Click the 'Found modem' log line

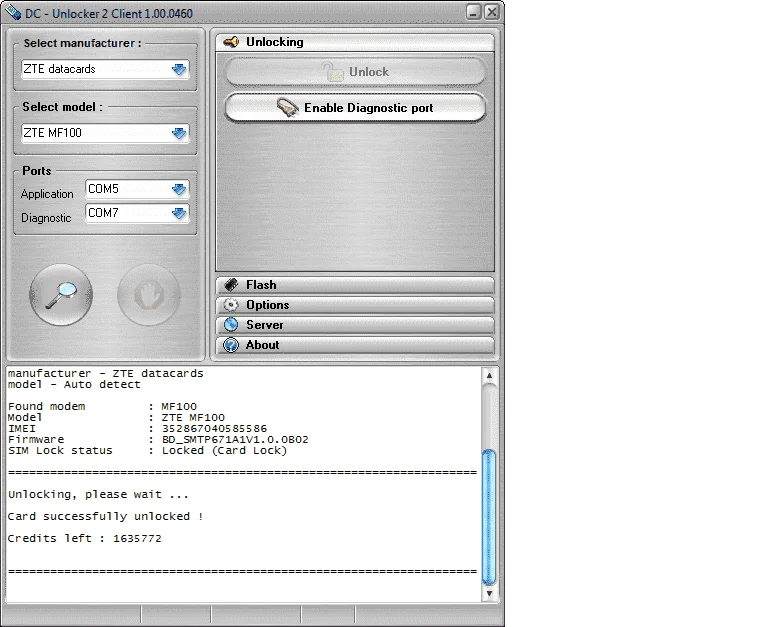[102, 407]
